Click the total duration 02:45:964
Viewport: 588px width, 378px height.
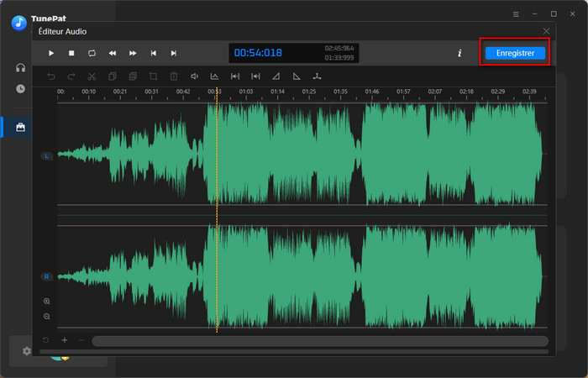click(x=339, y=49)
